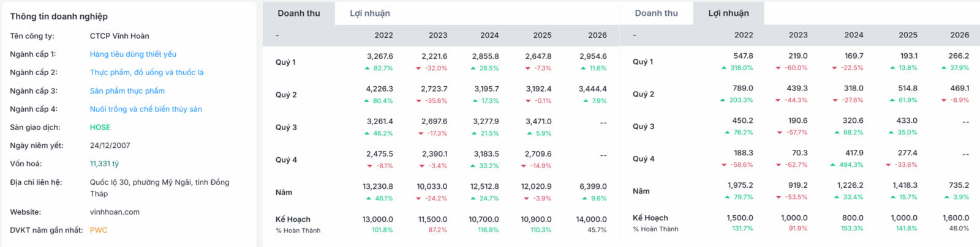The image size is (980, 247).
Task: Open Thực phẩm, đồ uống và thuốc lá link
Action: tap(147, 72)
